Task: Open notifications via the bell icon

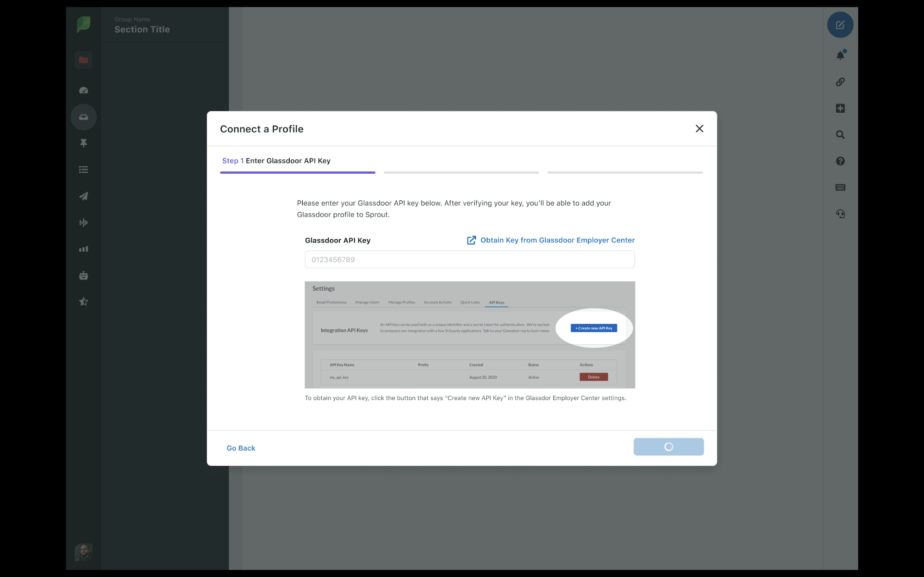Action: point(840,55)
